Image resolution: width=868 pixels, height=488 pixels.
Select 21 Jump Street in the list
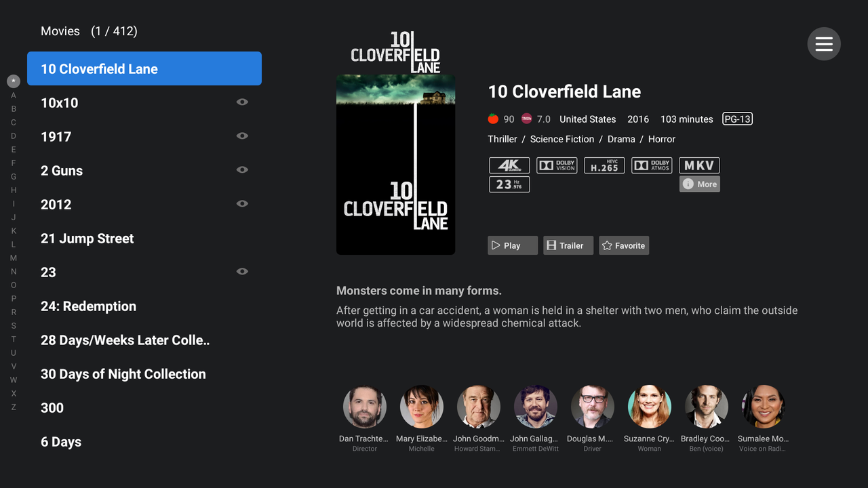pos(144,238)
